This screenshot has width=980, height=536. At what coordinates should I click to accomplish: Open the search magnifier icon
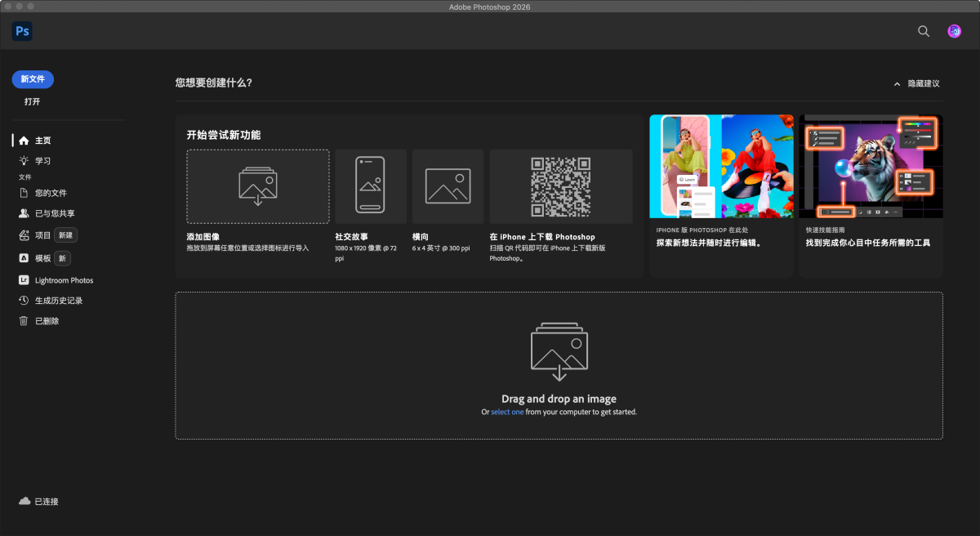click(924, 31)
